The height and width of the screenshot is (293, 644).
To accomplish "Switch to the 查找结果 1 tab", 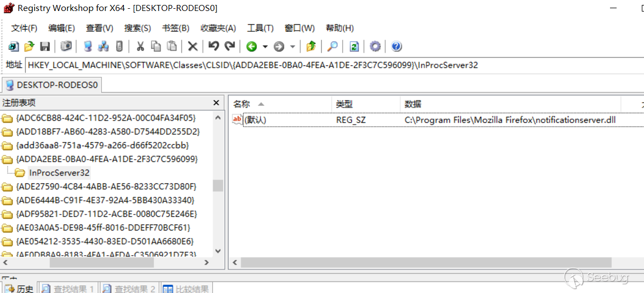I will pos(68,289).
